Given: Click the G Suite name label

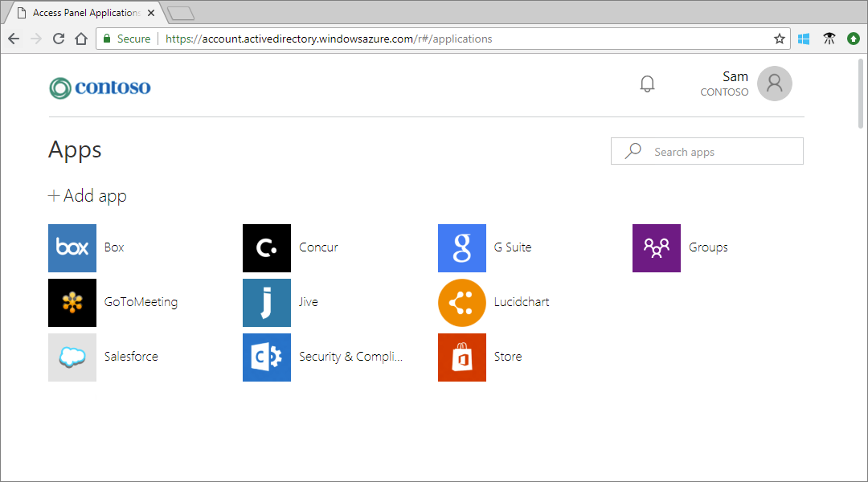Looking at the screenshot, I should coord(513,247).
